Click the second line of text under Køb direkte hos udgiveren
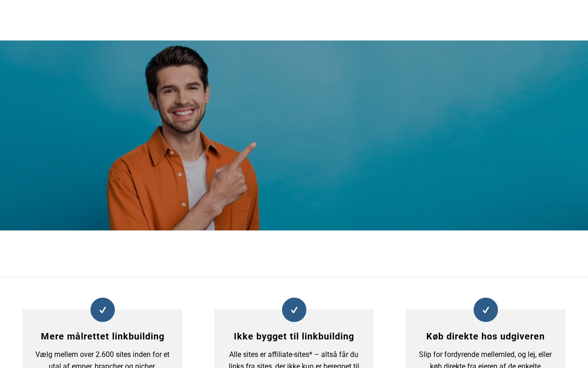 [x=486, y=366]
